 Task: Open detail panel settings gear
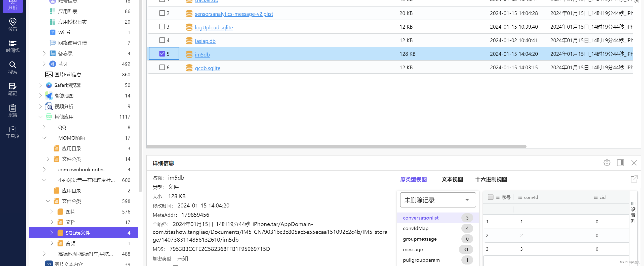607,163
